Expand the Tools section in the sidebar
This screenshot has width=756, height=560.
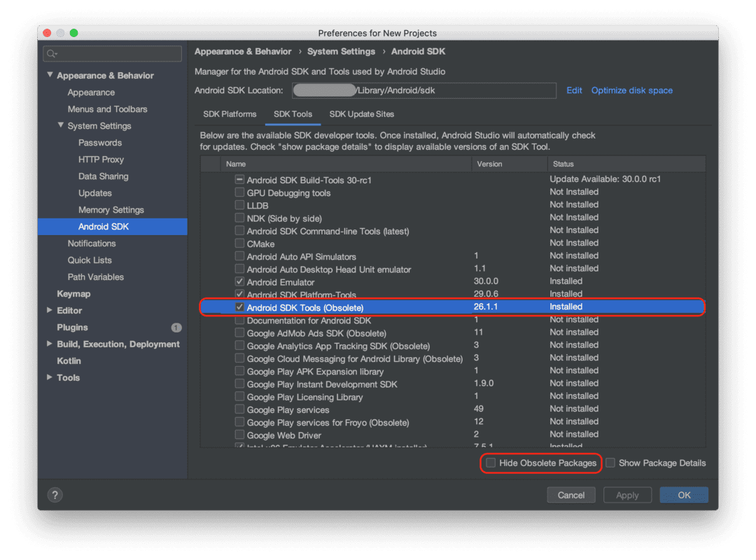50,377
